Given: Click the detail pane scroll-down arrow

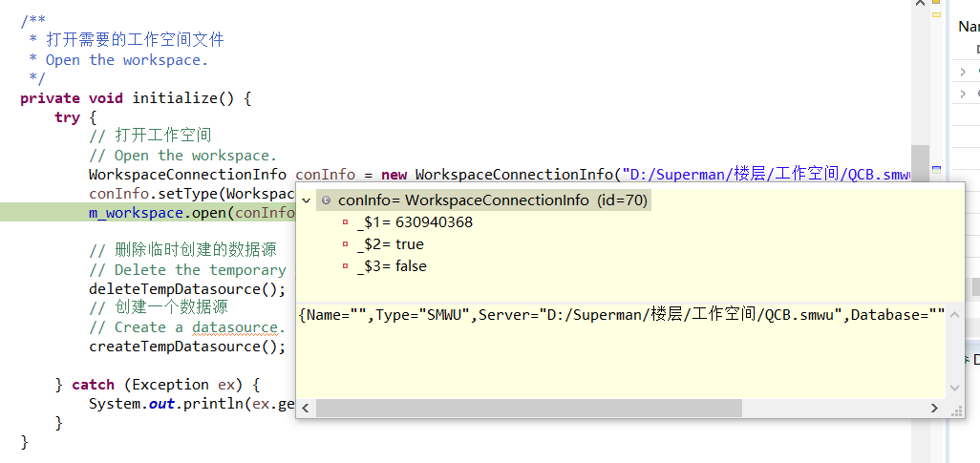Looking at the screenshot, I should (953, 388).
